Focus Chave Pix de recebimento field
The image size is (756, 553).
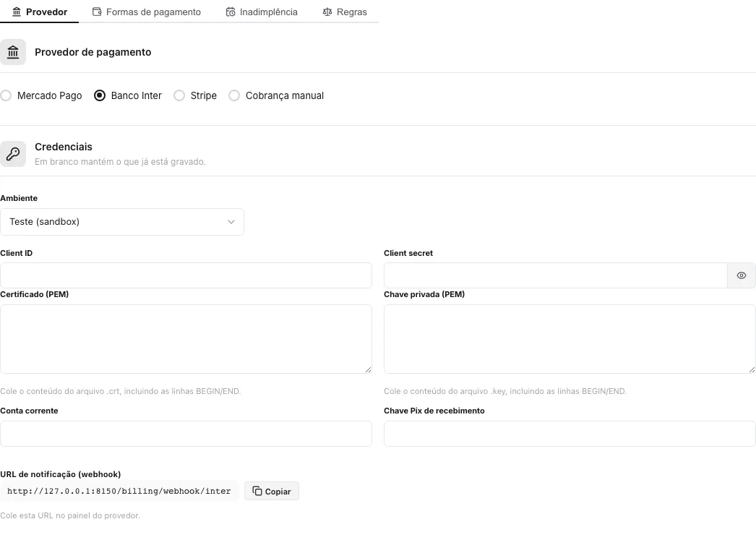(x=570, y=434)
